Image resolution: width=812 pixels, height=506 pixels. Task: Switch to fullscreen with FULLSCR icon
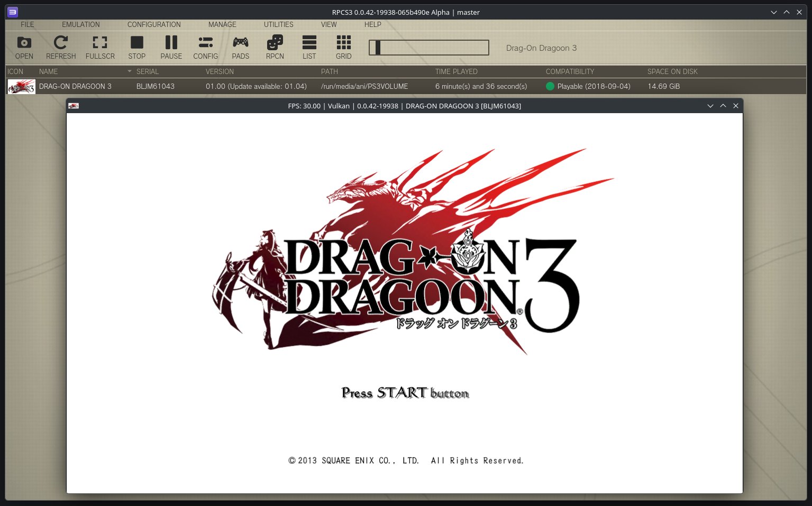(100, 48)
